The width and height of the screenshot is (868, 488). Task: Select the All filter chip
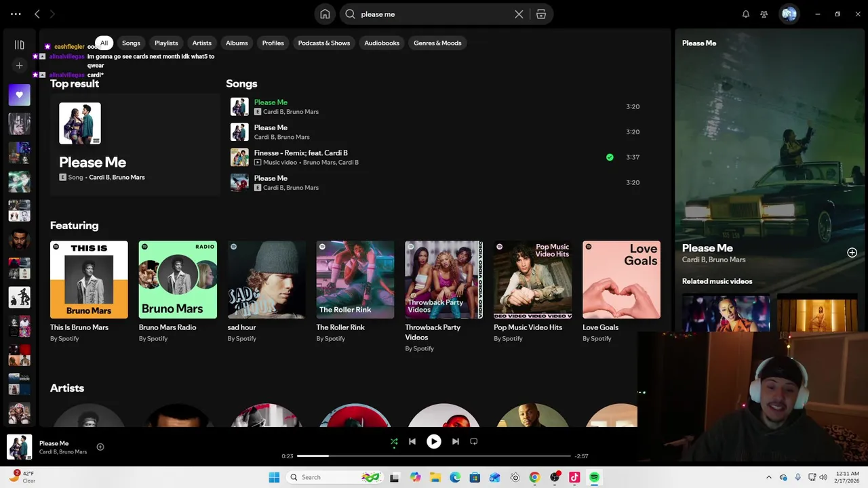tap(104, 43)
